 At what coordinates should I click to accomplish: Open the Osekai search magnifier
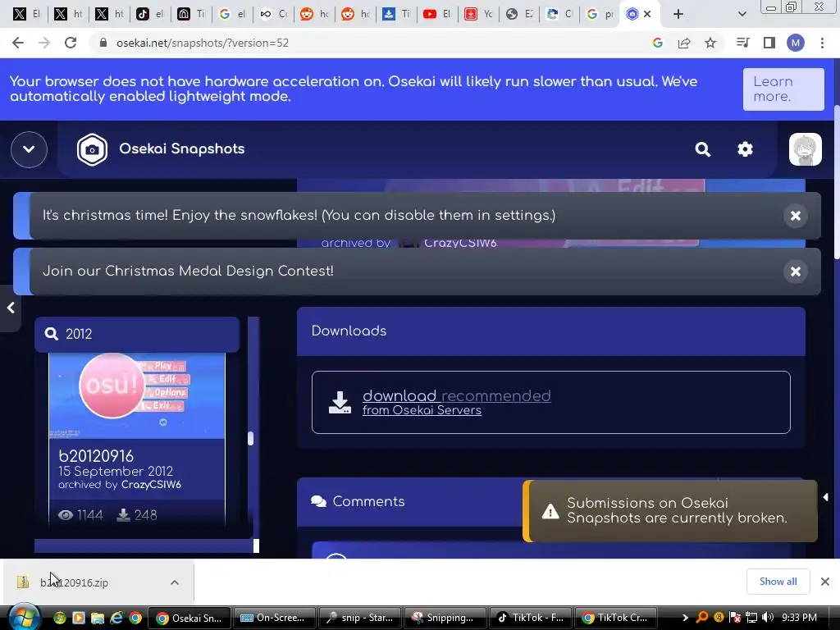tap(703, 149)
